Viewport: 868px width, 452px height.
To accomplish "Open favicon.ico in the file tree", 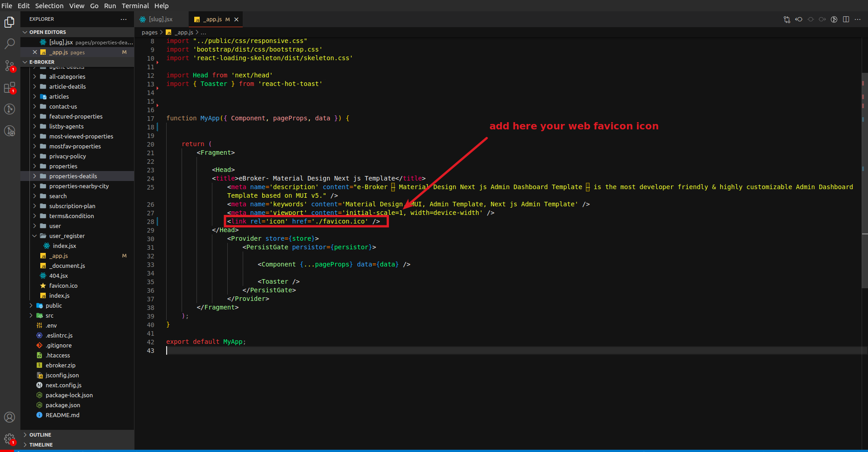I will tap(77, 285).
